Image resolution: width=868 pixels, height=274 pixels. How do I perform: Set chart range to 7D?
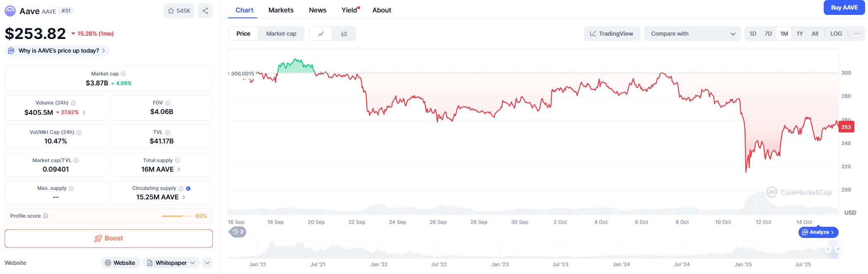pyautogui.click(x=768, y=34)
